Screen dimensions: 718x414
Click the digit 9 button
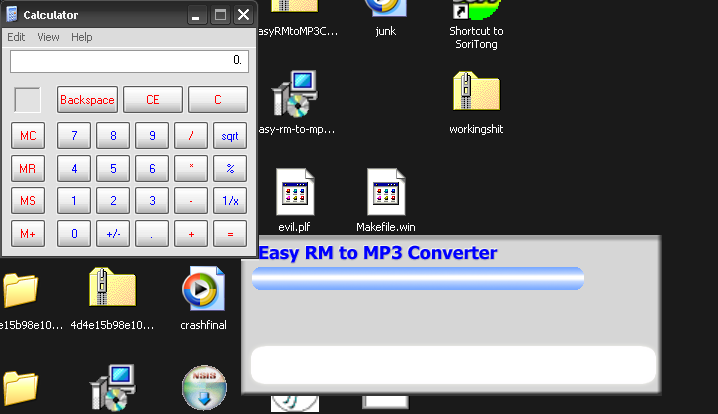(152, 136)
